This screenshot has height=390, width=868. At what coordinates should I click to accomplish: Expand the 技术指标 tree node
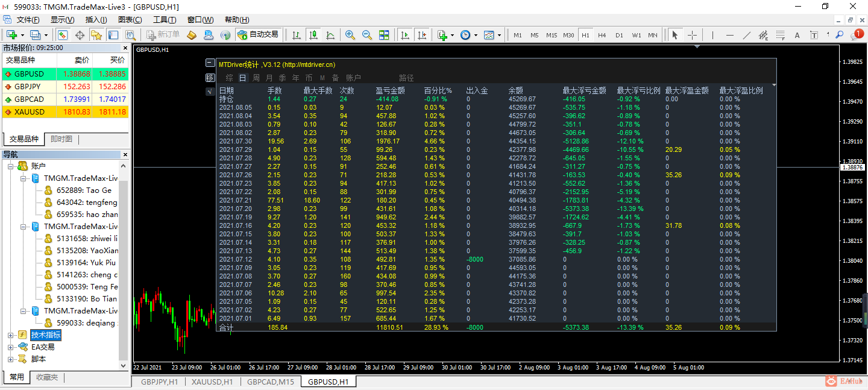(10, 335)
